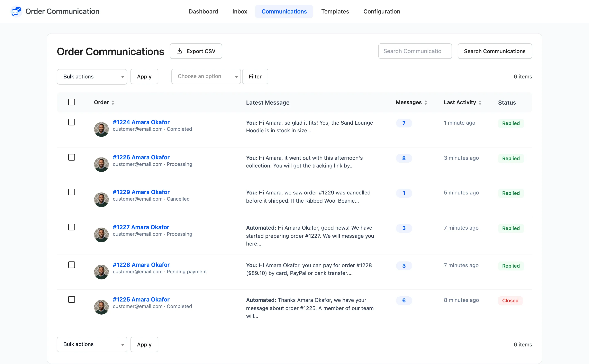Click the Closed status badge for #1225
The image size is (589, 364).
[x=510, y=300]
